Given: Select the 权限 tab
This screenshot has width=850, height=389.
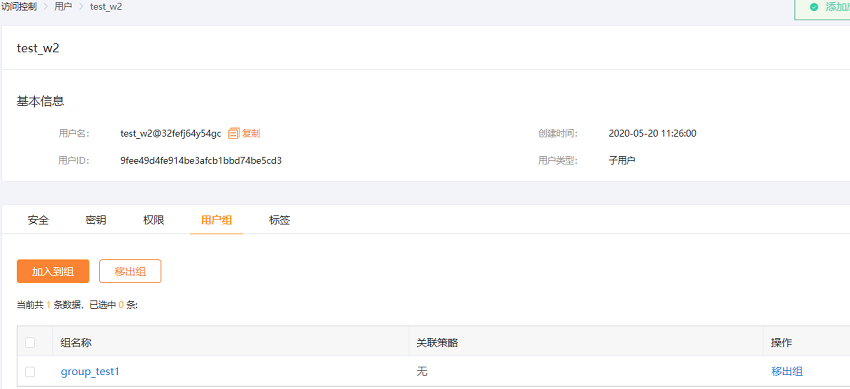Looking at the screenshot, I should (x=153, y=221).
